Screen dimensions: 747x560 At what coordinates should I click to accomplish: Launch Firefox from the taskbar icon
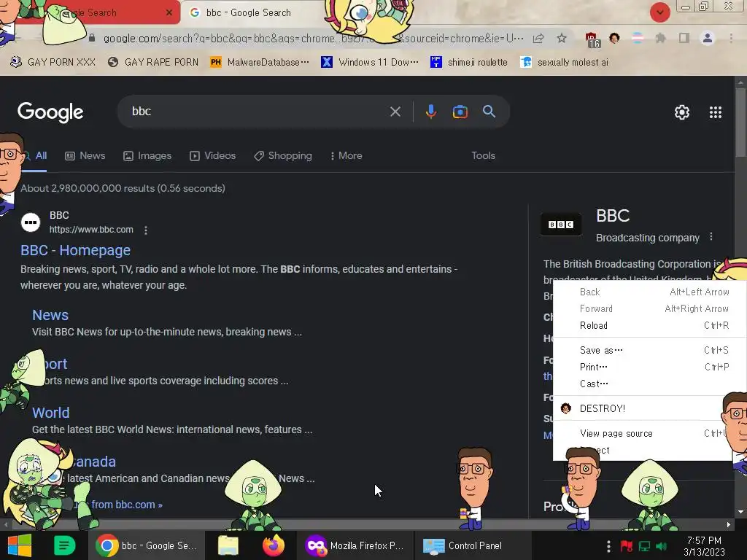click(x=274, y=545)
